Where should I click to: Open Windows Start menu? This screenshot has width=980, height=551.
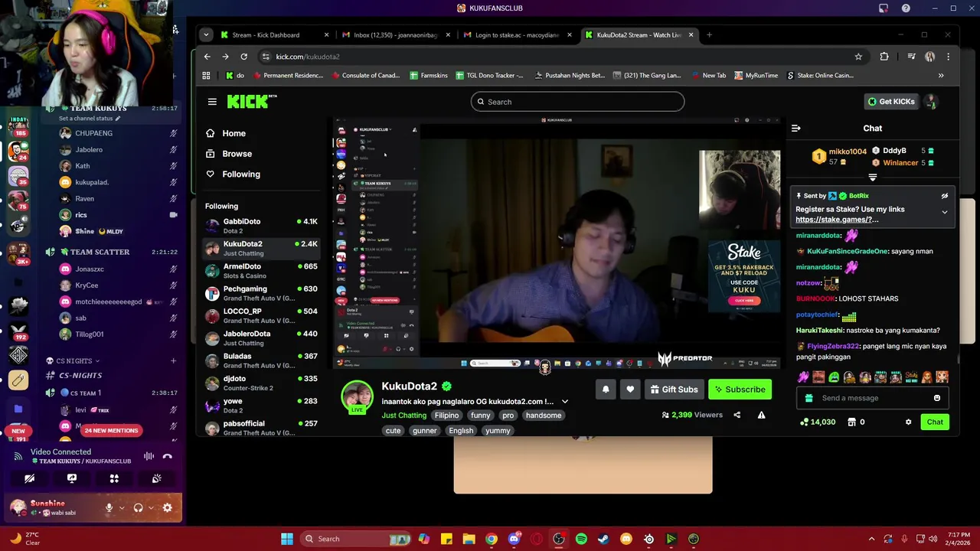(287, 539)
